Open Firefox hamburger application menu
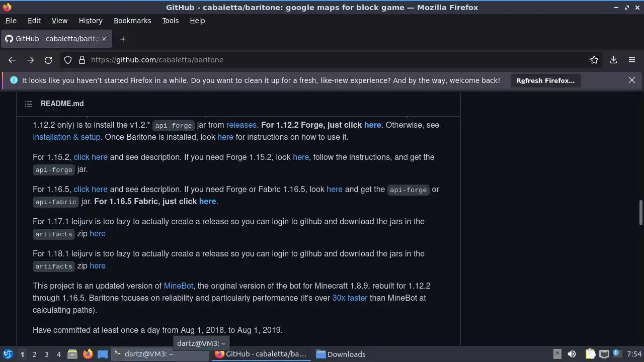 point(632,60)
